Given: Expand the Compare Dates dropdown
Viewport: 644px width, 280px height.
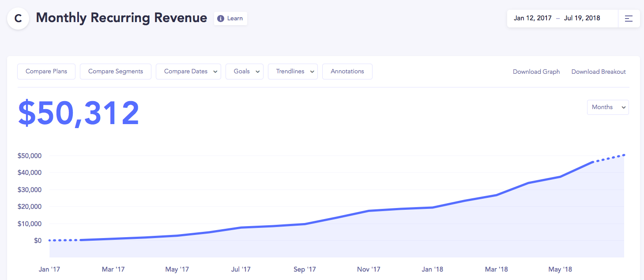Looking at the screenshot, I should click(188, 72).
